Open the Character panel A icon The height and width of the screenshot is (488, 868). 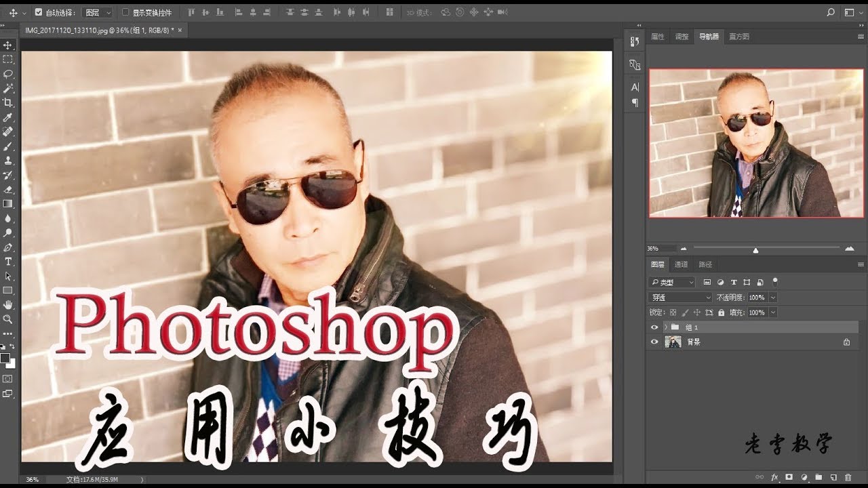coord(635,87)
